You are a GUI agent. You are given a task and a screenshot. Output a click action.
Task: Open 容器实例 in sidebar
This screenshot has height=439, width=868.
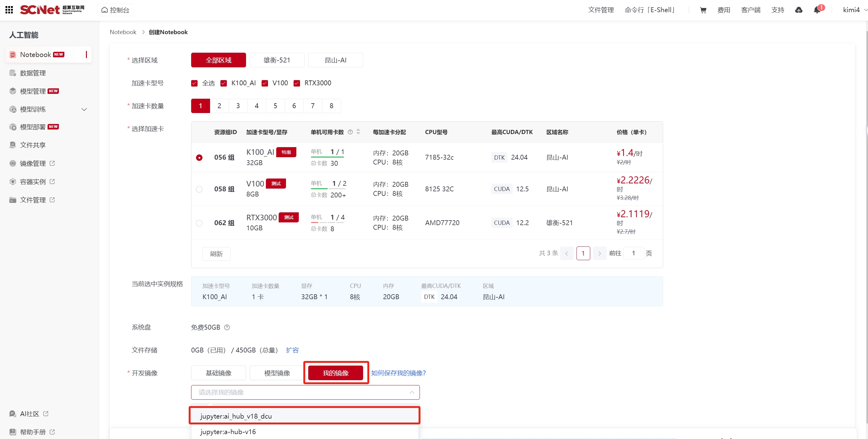click(33, 182)
